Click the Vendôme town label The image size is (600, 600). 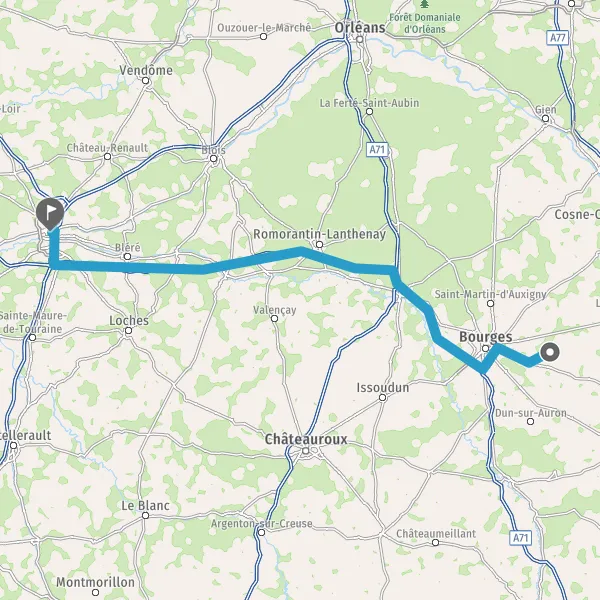click(x=146, y=70)
